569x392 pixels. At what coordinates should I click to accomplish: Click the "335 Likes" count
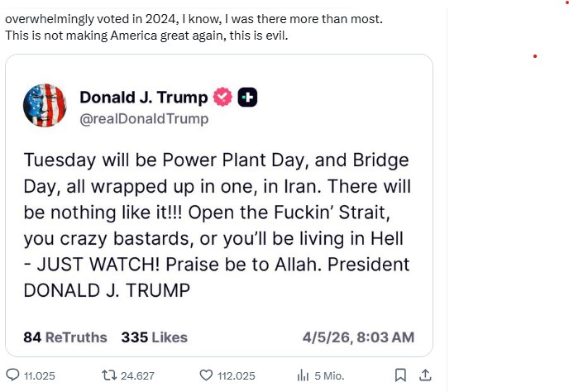tap(154, 337)
